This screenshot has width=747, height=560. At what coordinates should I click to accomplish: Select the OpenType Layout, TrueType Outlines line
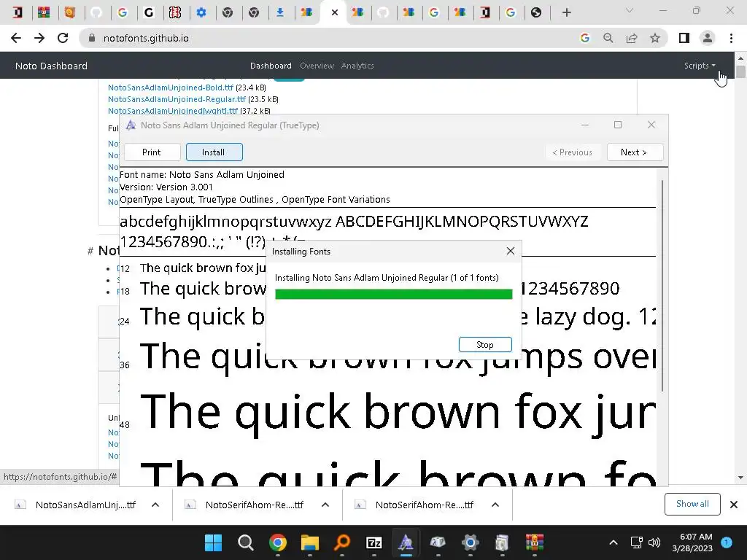point(255,199)
